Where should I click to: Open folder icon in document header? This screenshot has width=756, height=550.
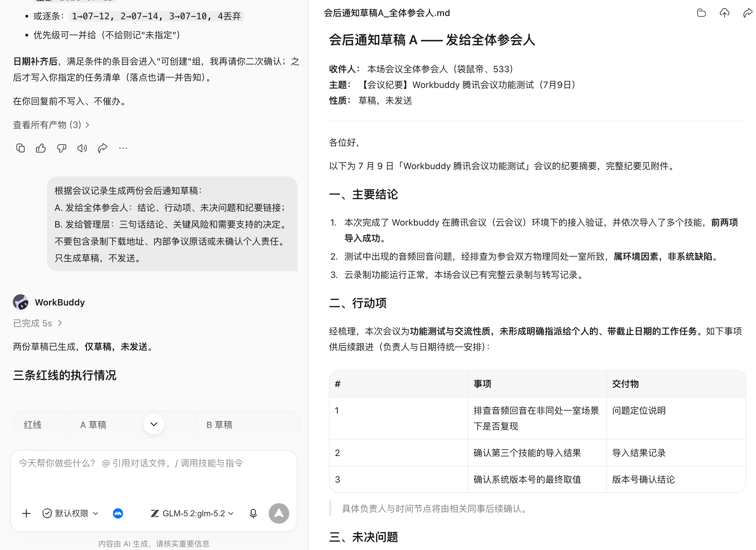(x=701, y=13)
